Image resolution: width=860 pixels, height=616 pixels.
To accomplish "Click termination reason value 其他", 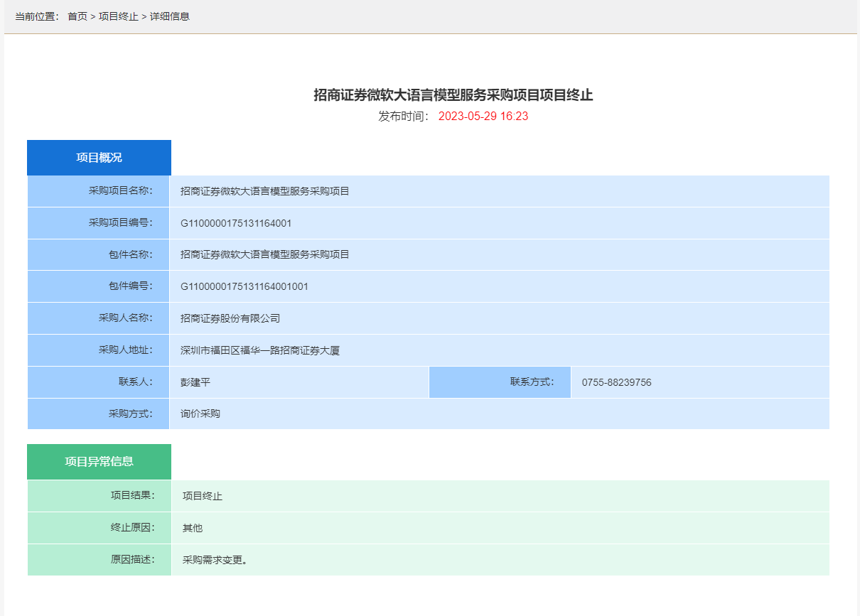I will coord(193,528).
